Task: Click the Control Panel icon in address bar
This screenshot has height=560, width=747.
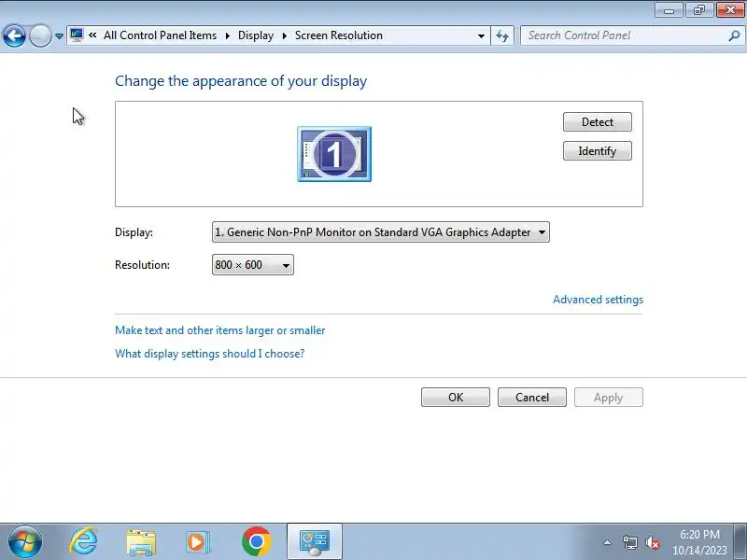Action: (77, 35)
